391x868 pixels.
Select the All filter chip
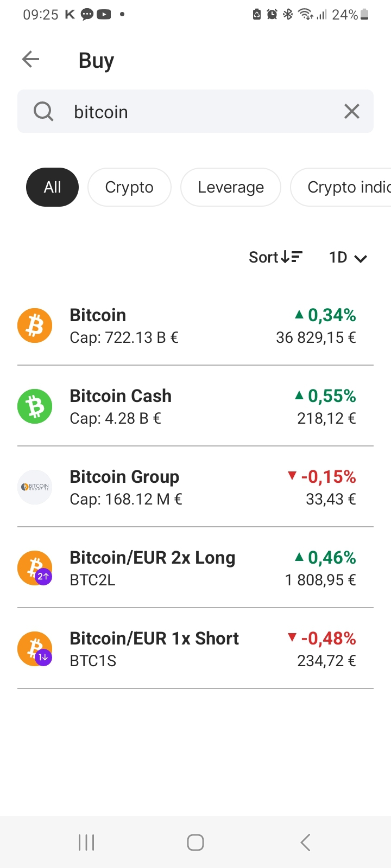52,187
